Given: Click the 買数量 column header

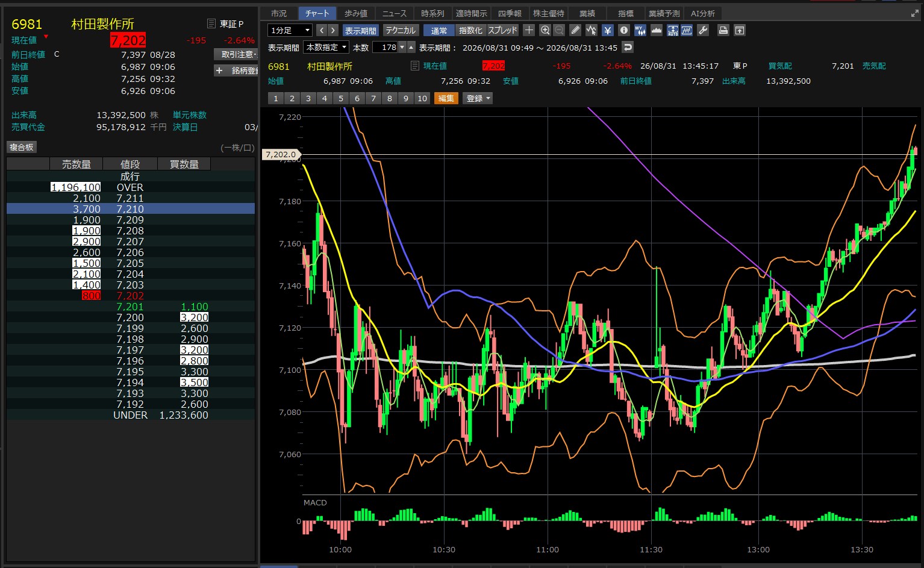Looking at the screenshot, I should tap(184, 164).
